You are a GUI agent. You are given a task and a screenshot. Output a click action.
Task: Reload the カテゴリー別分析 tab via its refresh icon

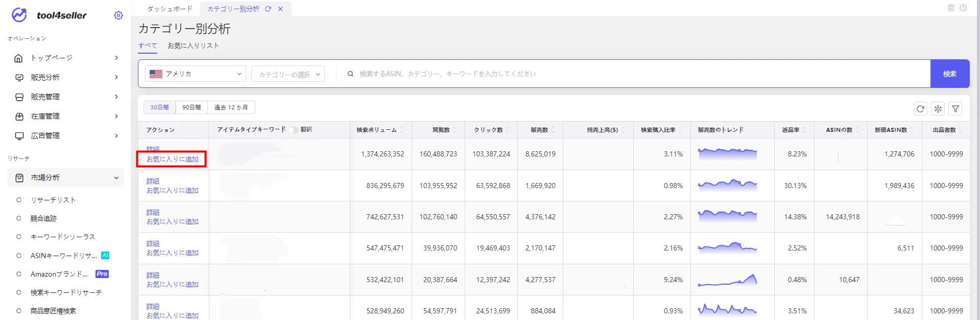click(x=268, y=9)
